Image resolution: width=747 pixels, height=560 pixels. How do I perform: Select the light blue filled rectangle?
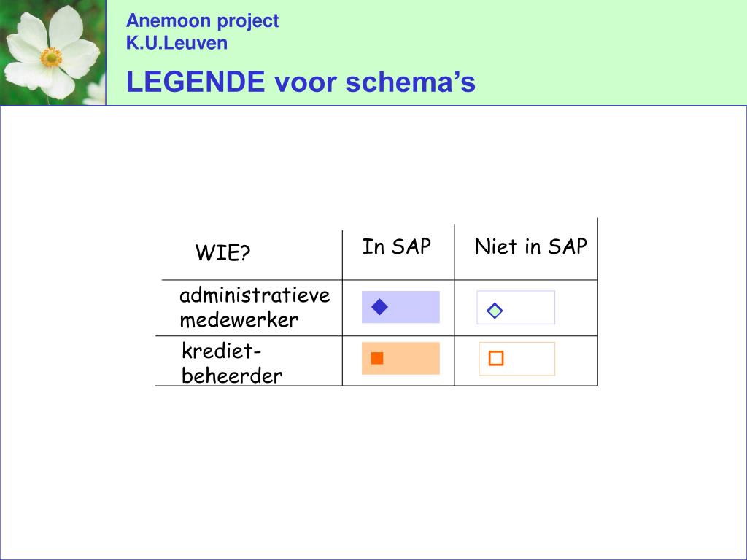400,307
